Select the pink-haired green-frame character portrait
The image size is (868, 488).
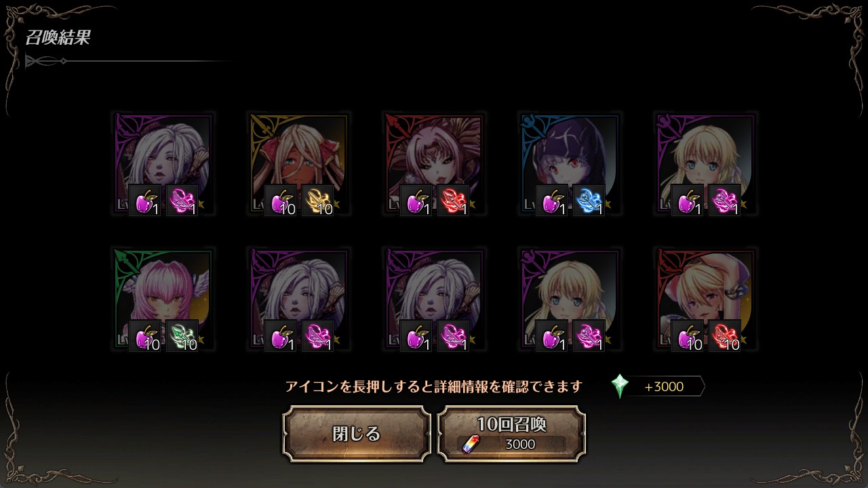[x=163, y=299]
